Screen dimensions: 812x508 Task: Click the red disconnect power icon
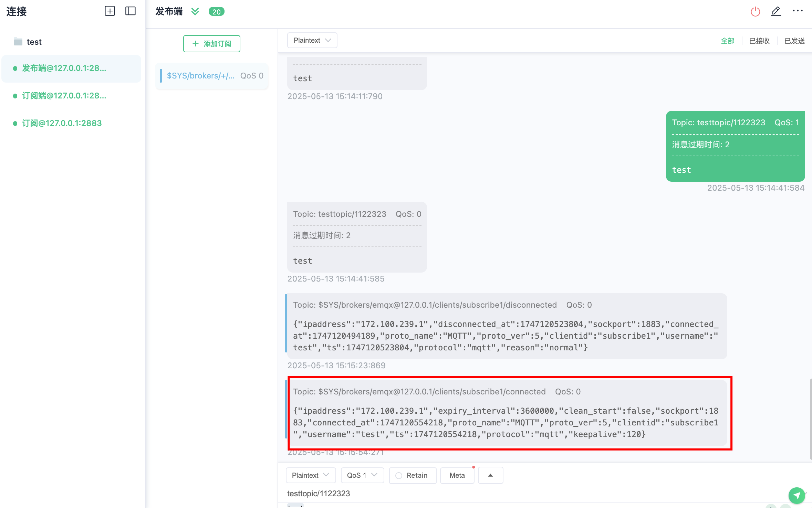(755, 12)
